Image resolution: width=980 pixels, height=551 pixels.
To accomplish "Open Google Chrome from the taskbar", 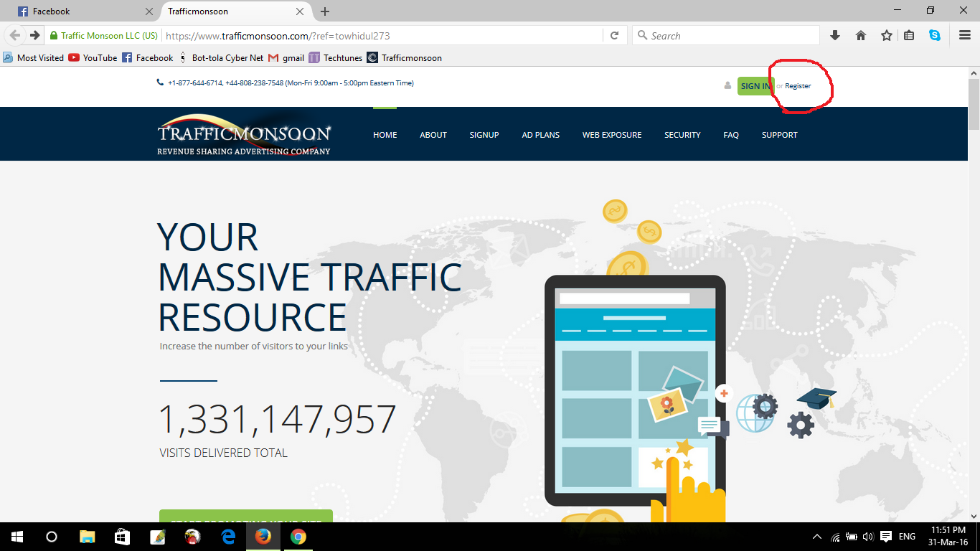I will (298, 537).
